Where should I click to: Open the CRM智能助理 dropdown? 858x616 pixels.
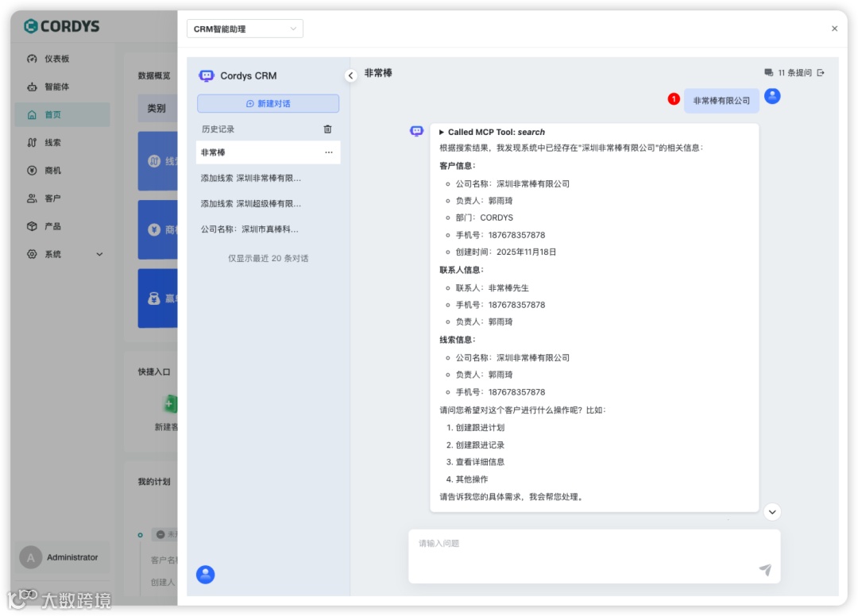(x=244, y=28)
